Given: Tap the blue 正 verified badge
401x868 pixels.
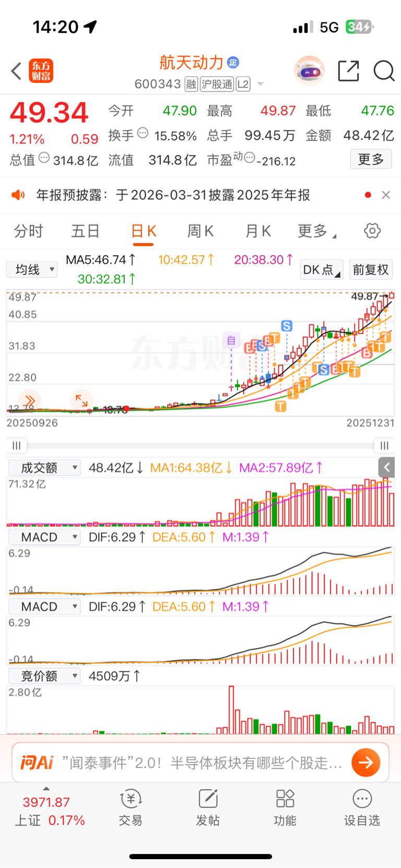Looking at the screenshot, I should 233,63.
